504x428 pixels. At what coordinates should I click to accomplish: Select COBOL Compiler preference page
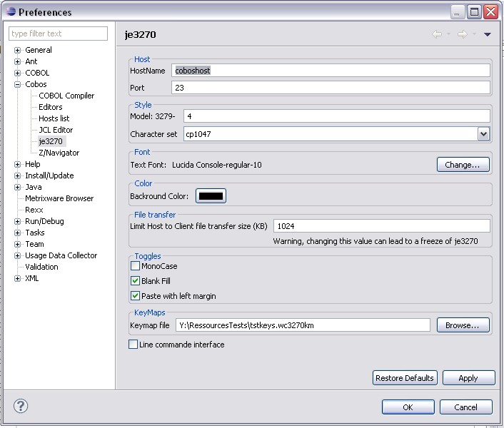(x=66, y=96)
